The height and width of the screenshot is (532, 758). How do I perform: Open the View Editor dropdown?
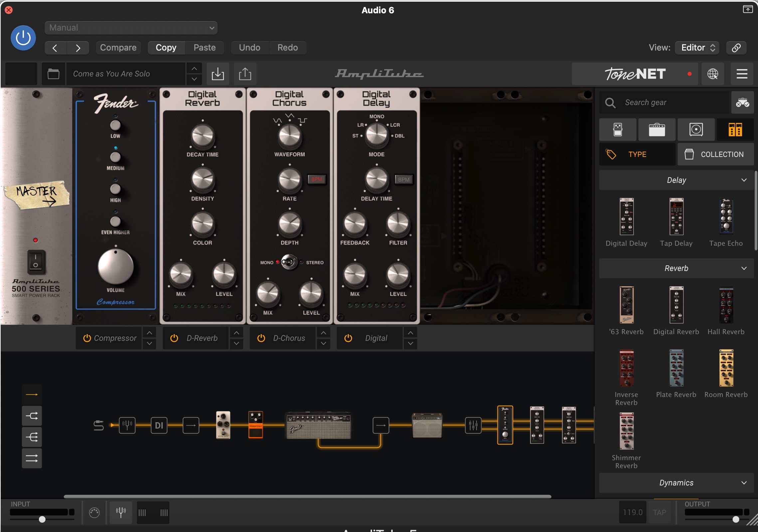[697, 48]
